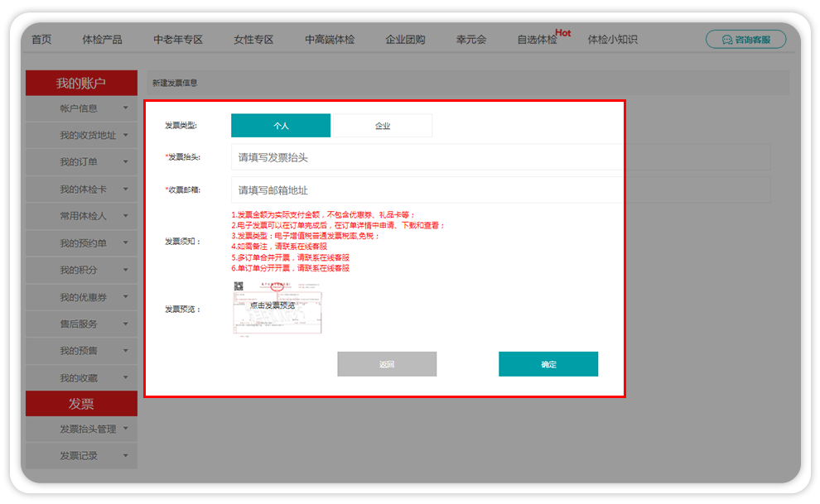Screen dimensions: 820x504
Task: Open 企业团购 navigation item
Action: 405,40
